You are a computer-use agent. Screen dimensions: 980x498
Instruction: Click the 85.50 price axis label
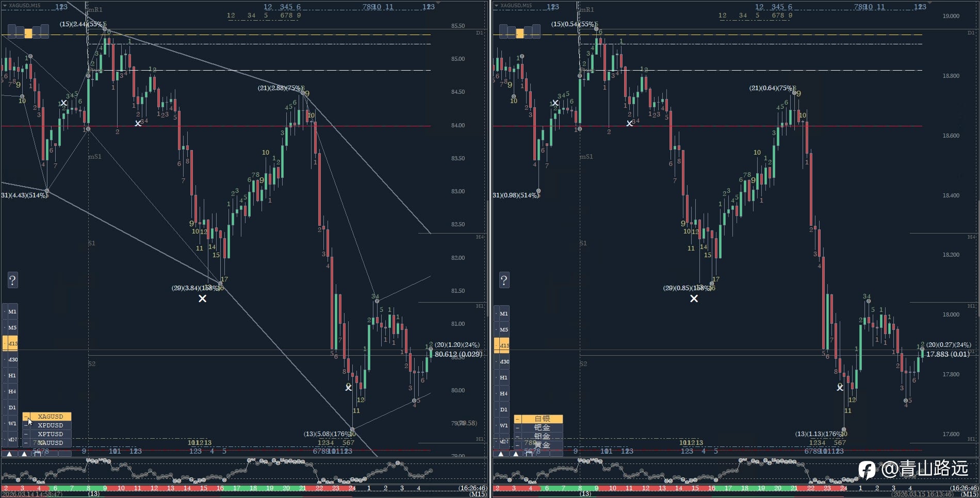pyautogui.click(x=458, y=26)
